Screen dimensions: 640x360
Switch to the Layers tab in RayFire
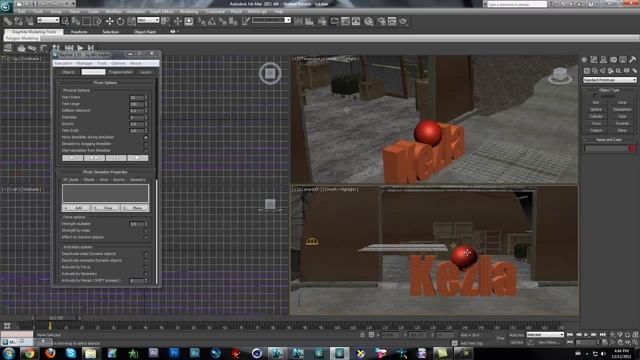(x=145, y=72)
